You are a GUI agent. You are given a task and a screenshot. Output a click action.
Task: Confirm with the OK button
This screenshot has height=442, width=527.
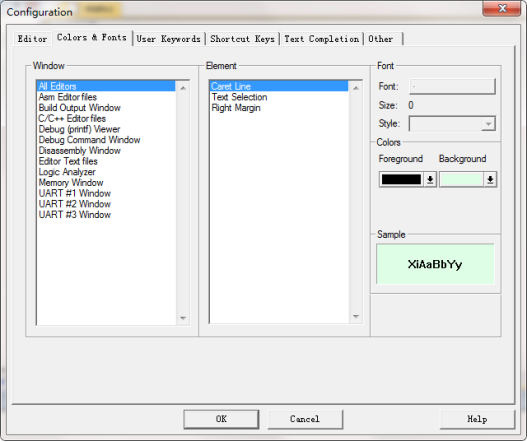(x=221, y=419)
